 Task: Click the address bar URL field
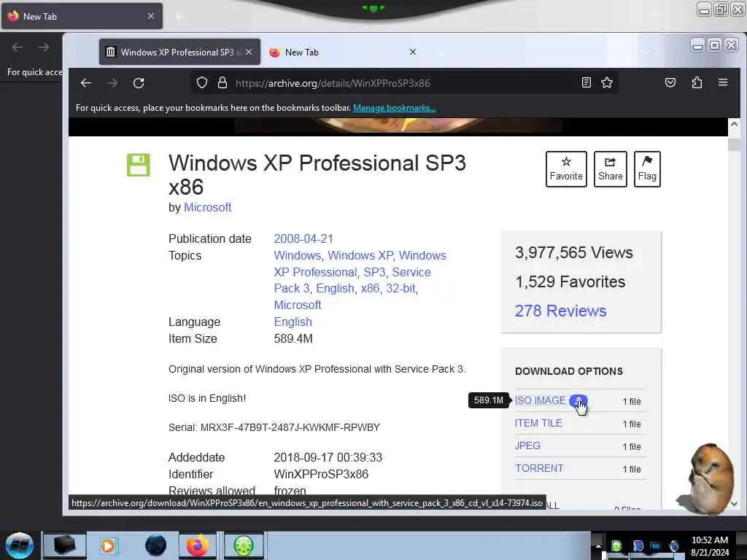point(405,83)
